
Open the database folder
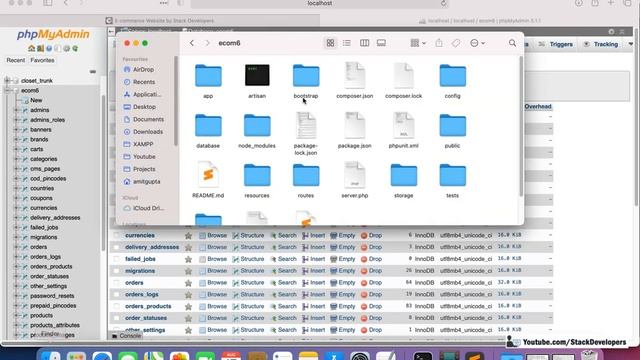coord(208,125)
